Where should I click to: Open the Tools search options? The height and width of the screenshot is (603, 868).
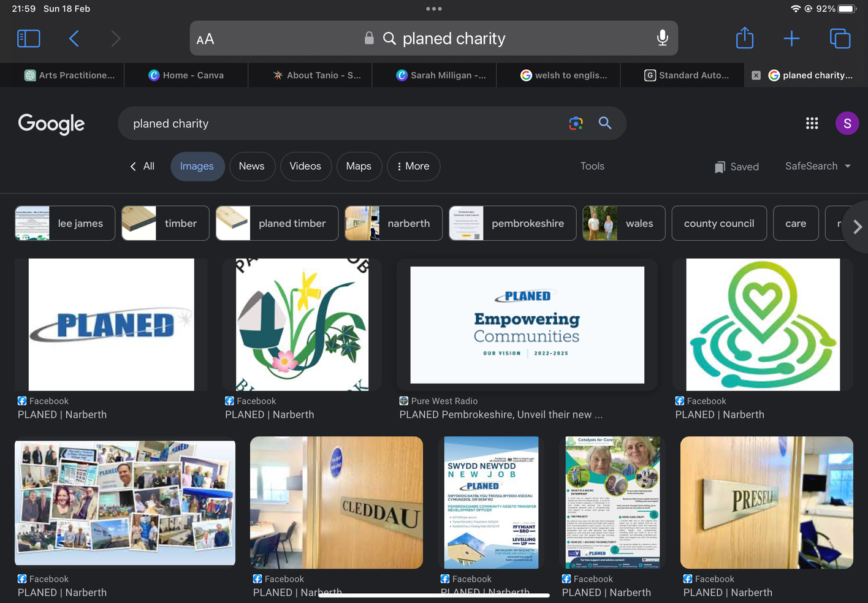pyautogui.click(x=592, y=166)
